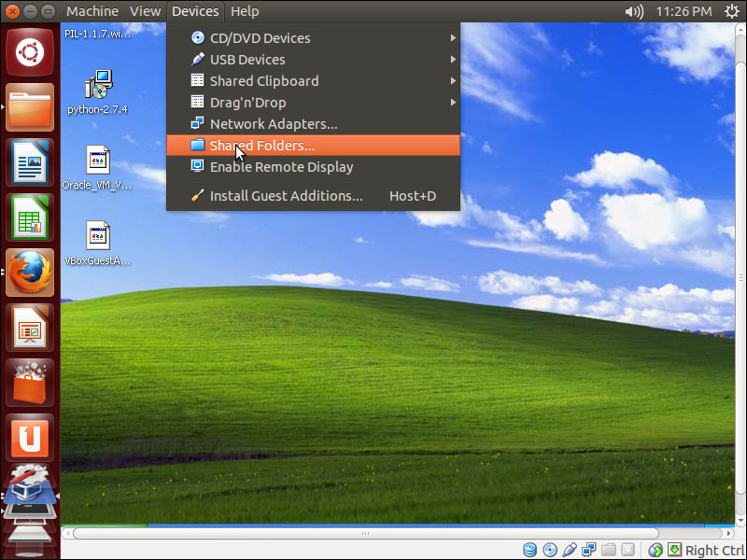This screenshot has width=747, height=560.
Task: Choose Install Guest Additions... entry
Action: coord(314,196)
